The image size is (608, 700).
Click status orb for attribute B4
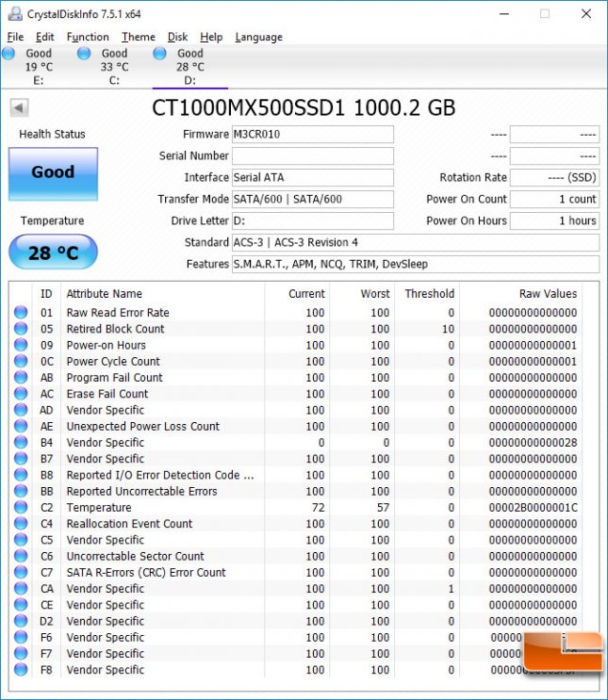(x=21, y=442)
